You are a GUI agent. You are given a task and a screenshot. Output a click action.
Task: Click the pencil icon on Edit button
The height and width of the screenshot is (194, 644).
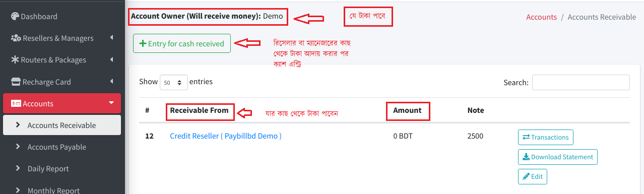point(526,176)
